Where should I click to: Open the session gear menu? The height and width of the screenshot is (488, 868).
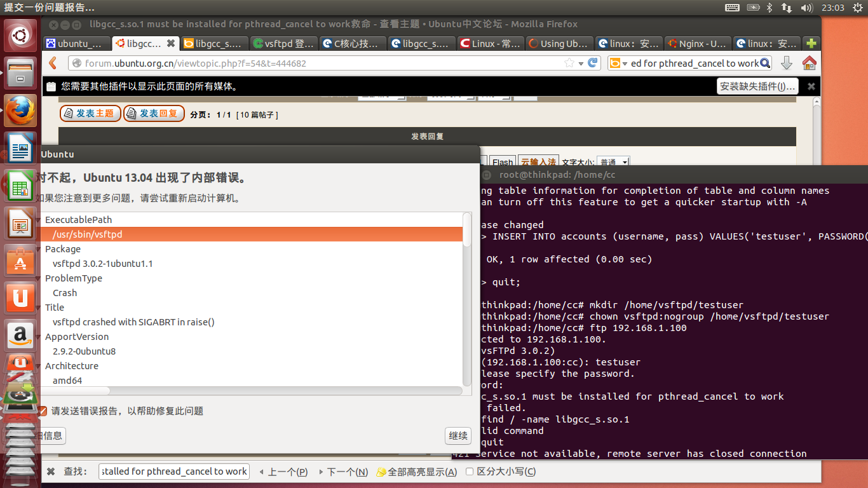(857, 8)
